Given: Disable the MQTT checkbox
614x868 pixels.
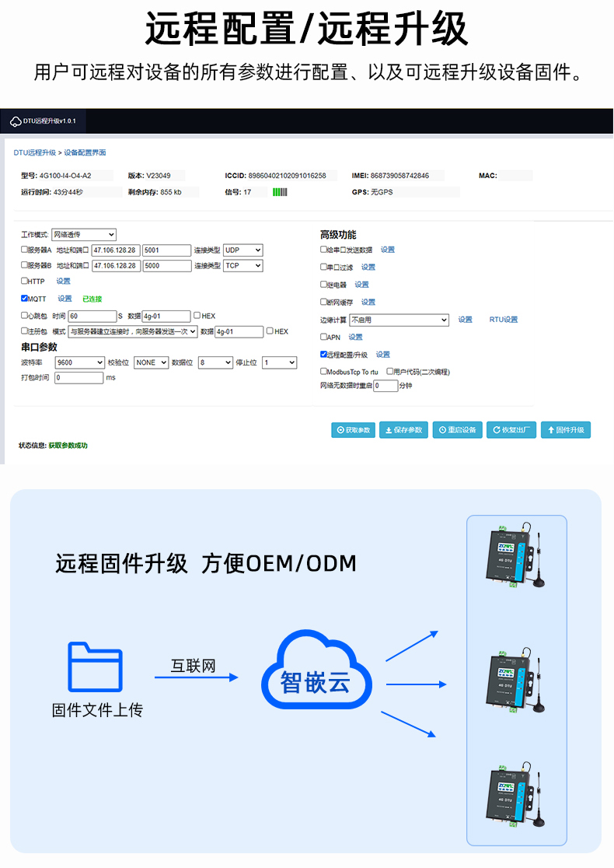Looking at the screenshot, I should 25,299.
